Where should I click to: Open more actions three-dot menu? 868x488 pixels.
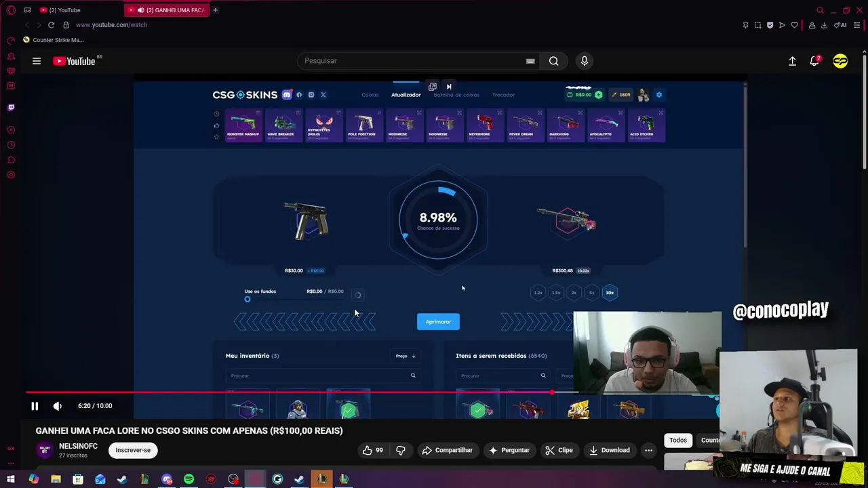point(648,450)
